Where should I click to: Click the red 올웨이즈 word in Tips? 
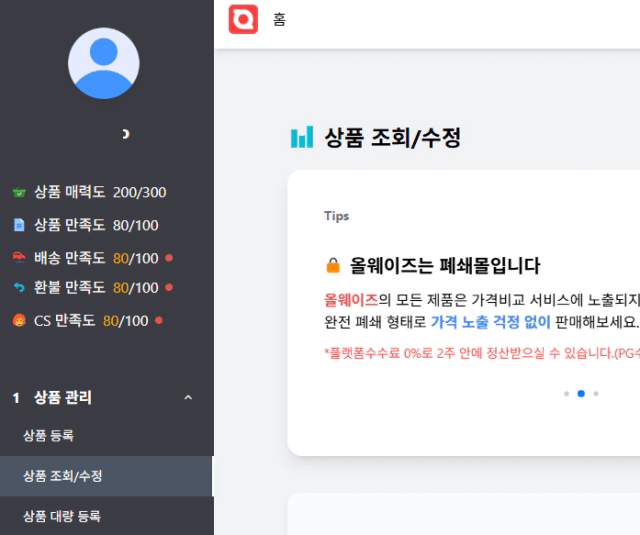[x=351, y=300]
